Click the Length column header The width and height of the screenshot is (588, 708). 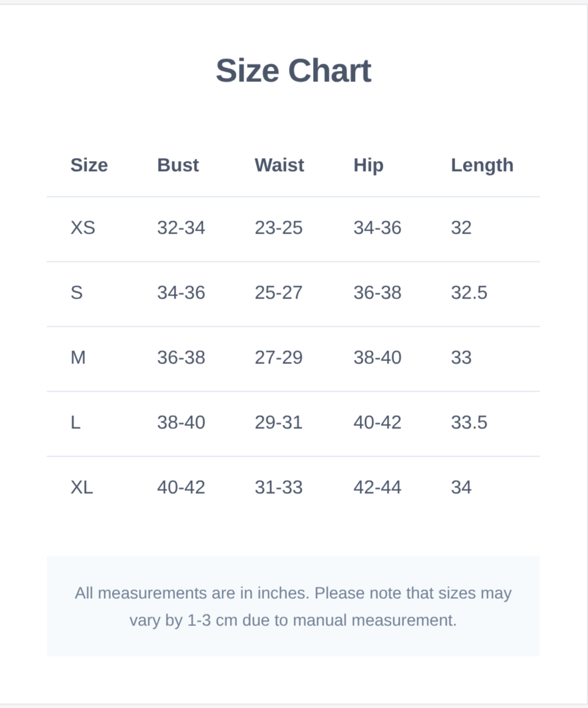pos(482,165)
